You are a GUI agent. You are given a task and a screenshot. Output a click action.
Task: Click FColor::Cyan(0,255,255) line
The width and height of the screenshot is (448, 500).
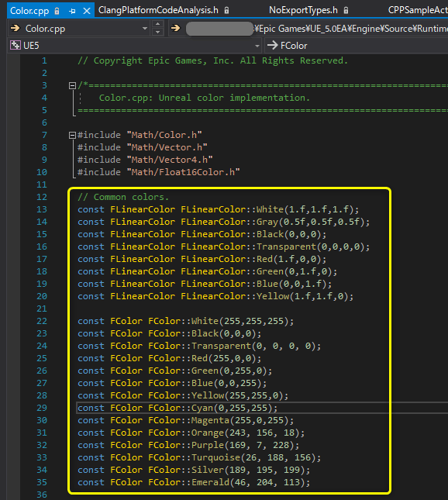click(177, 408)
